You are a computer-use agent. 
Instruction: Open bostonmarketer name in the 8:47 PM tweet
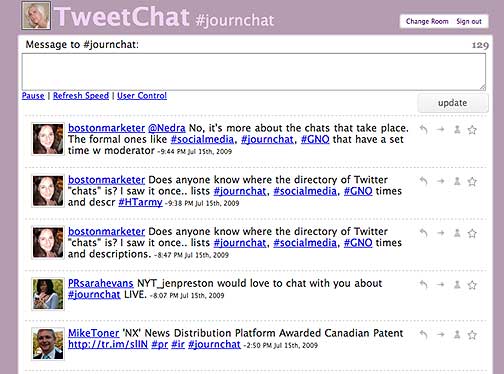pyautogui.click(x=106, y=231)
